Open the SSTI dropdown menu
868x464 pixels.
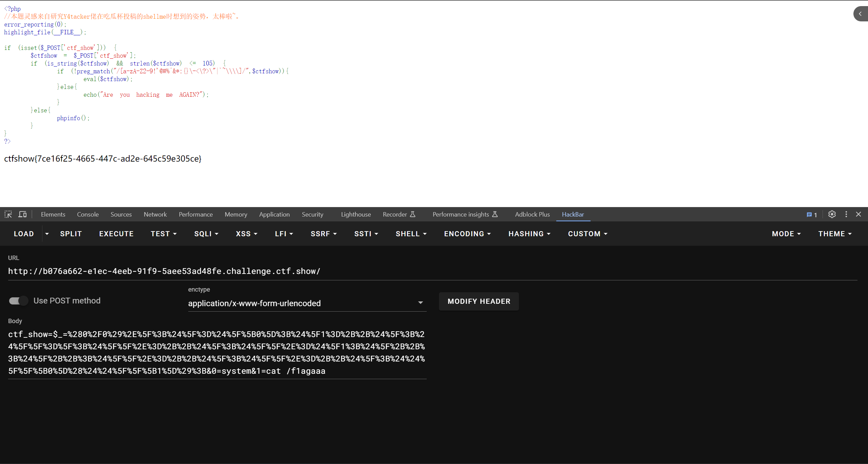(x=366, y=234)
